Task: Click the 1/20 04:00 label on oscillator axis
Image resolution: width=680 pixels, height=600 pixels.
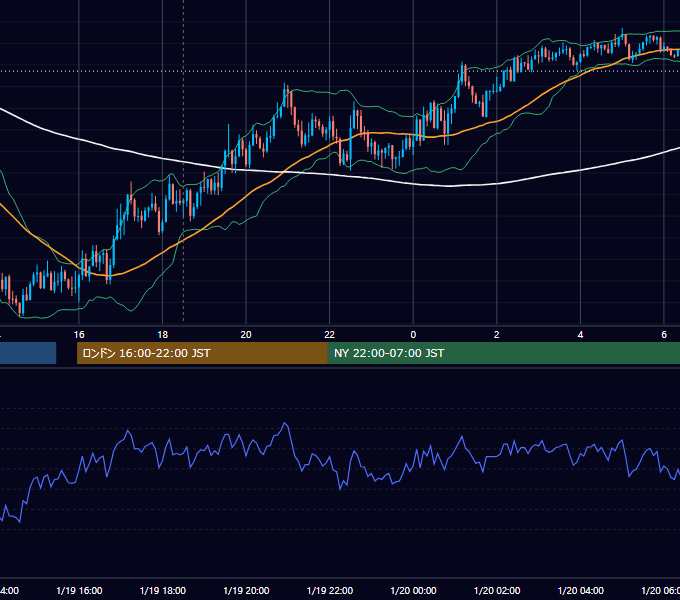Action: tap(581, 590)
